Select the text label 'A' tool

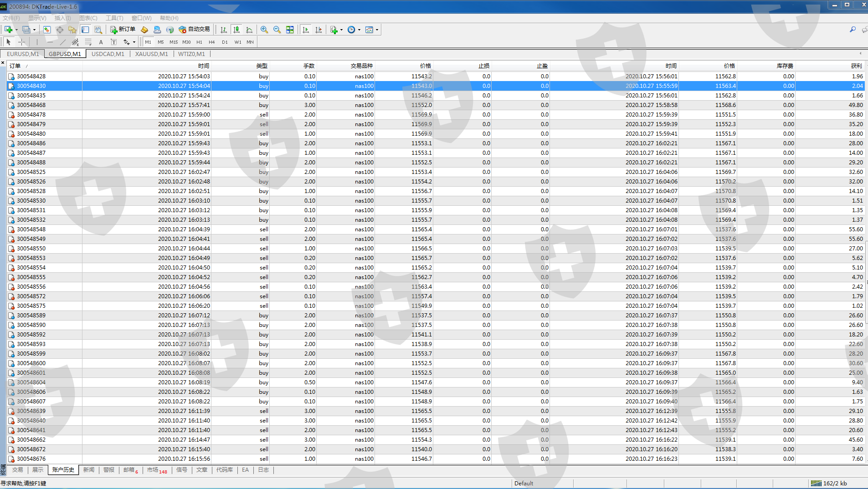[101, 42]
